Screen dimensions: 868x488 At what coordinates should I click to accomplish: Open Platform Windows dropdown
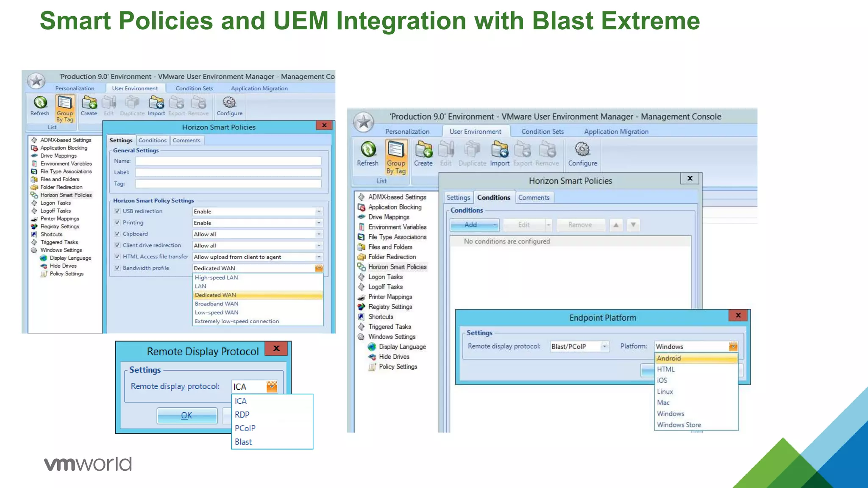[733, 347]
